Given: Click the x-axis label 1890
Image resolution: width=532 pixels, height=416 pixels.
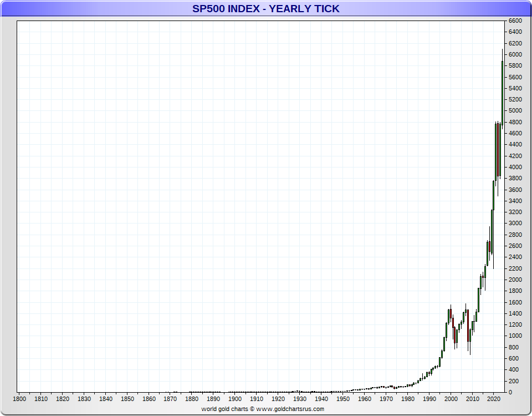Looking at the screenshot, I should [x=213, y=399].
